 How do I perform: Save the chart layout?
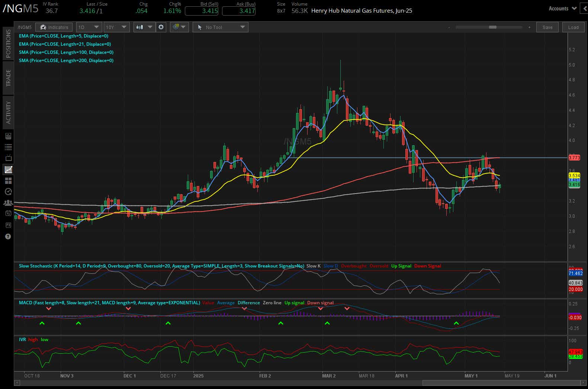tap(547, 27)
